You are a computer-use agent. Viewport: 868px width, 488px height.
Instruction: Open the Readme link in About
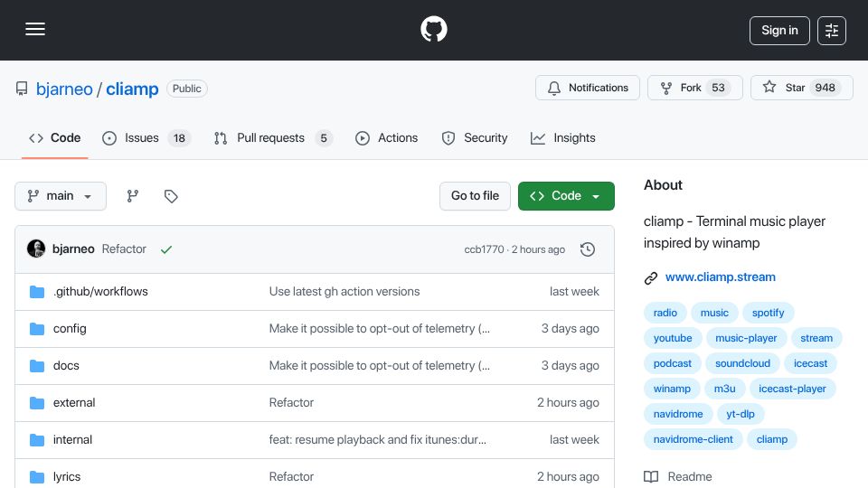[x=678, y=476]
